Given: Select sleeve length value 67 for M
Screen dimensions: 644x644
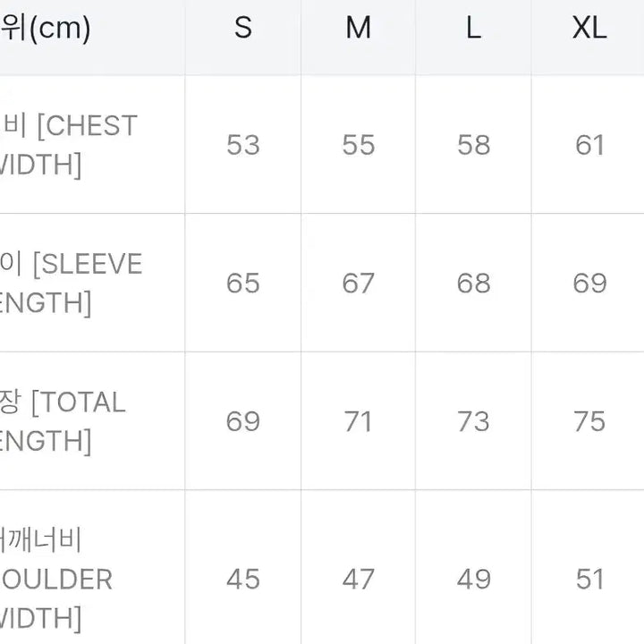Looking at the screenshot, I should click(x=359, y=284).
